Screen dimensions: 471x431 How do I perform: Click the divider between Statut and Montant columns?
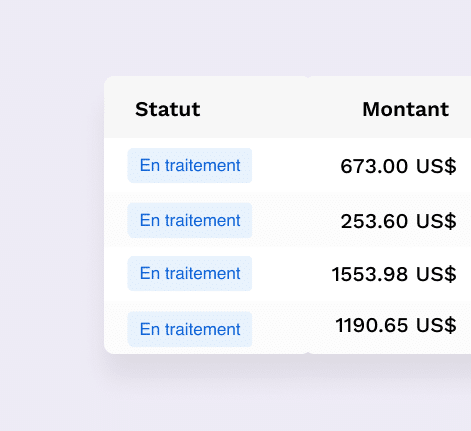click(308, 215)
